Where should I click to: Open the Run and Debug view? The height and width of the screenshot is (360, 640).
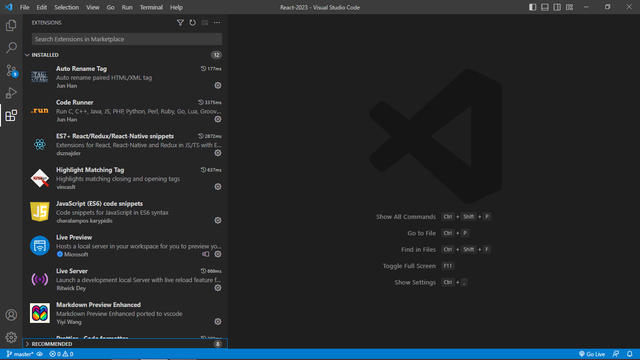11,93
